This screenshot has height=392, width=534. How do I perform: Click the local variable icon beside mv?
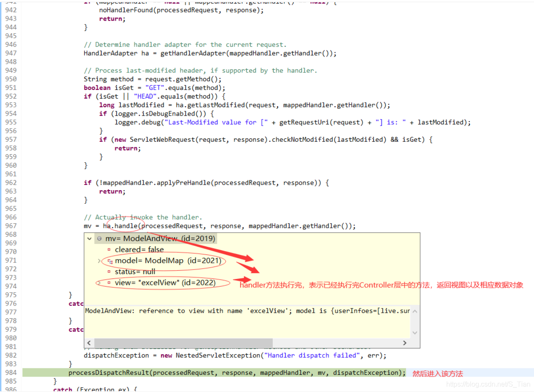(x=99, y=239)
